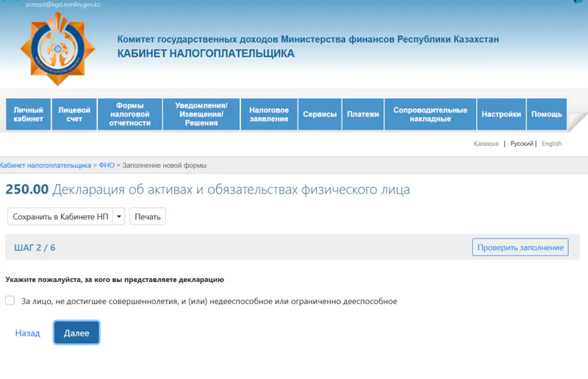The width and height of the screenshot is (588, 379).
Task: Switch language to Қазақша
Action: coord(486,144)
